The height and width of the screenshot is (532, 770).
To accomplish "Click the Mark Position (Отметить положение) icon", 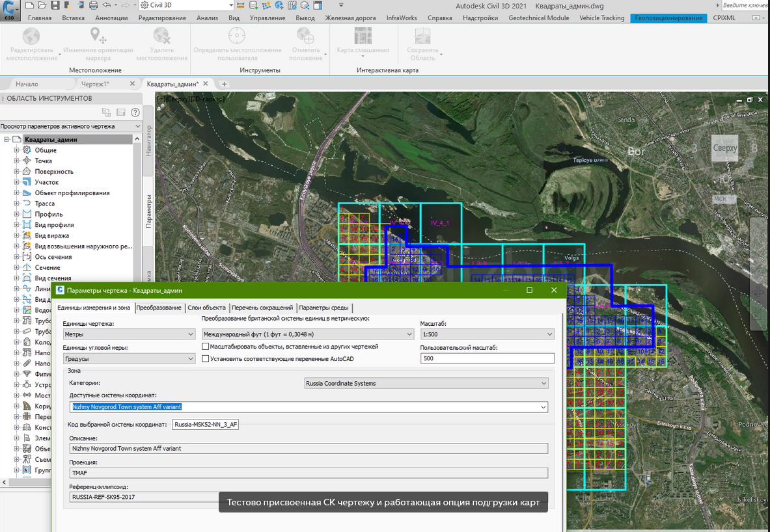I will tap(305, 36).
